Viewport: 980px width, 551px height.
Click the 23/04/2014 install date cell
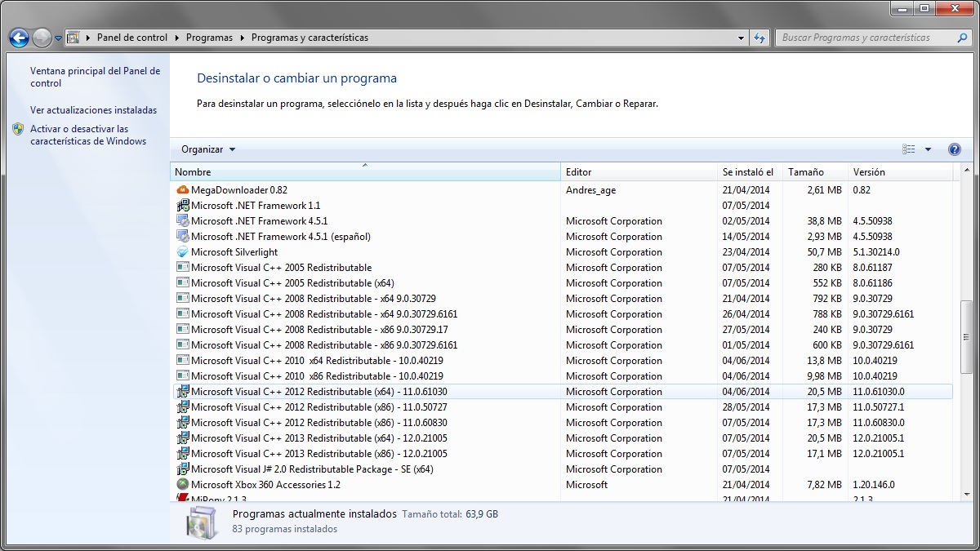click(x=746, y=252)
